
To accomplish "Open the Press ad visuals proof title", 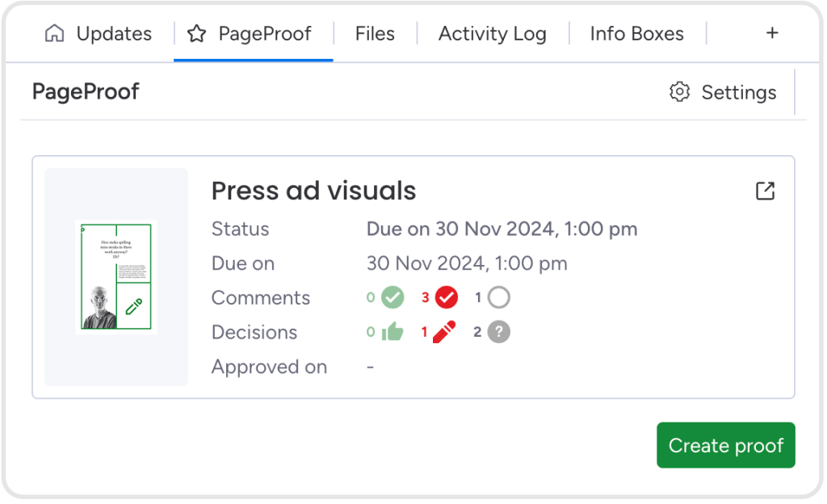I will click(313, 191).
